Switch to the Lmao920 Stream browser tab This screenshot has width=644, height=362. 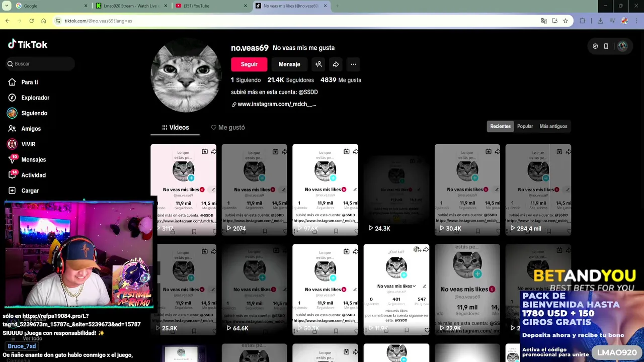[x=132, y=6]
